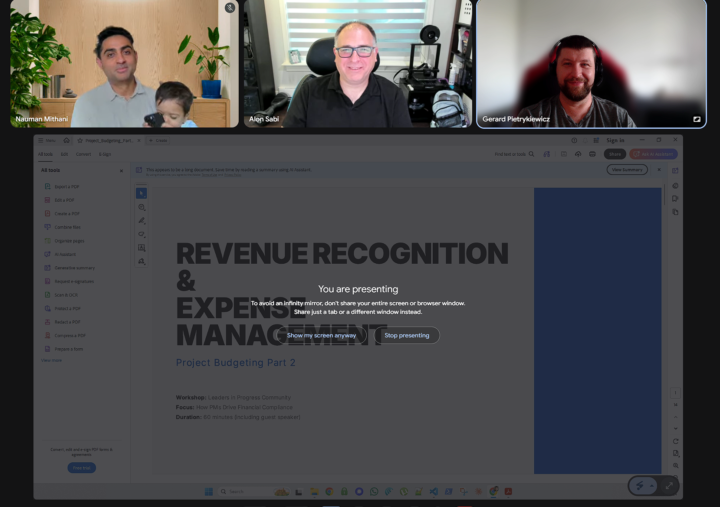720x507 pixels.
Task: Click the print icon in top toolbar
Action: 592,154
